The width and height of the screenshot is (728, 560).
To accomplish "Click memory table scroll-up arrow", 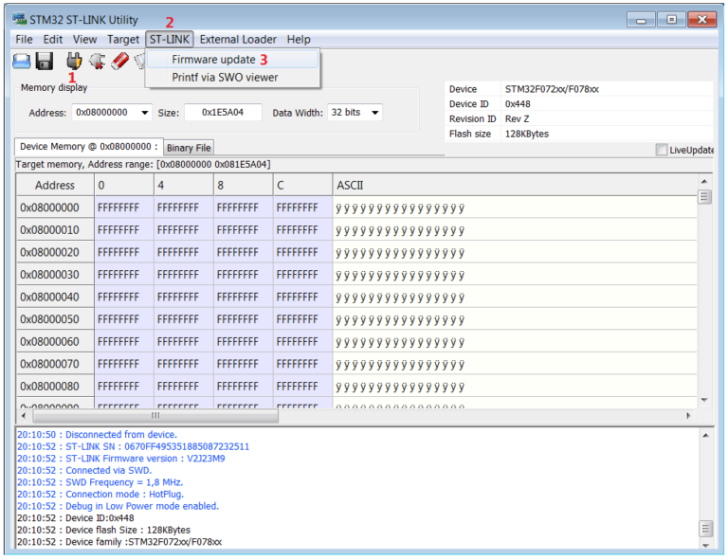I will (704, 181).
